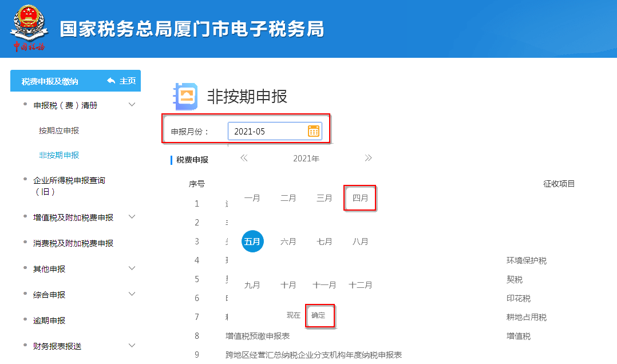Click the tax bureau emblem logo

point(29,29)
